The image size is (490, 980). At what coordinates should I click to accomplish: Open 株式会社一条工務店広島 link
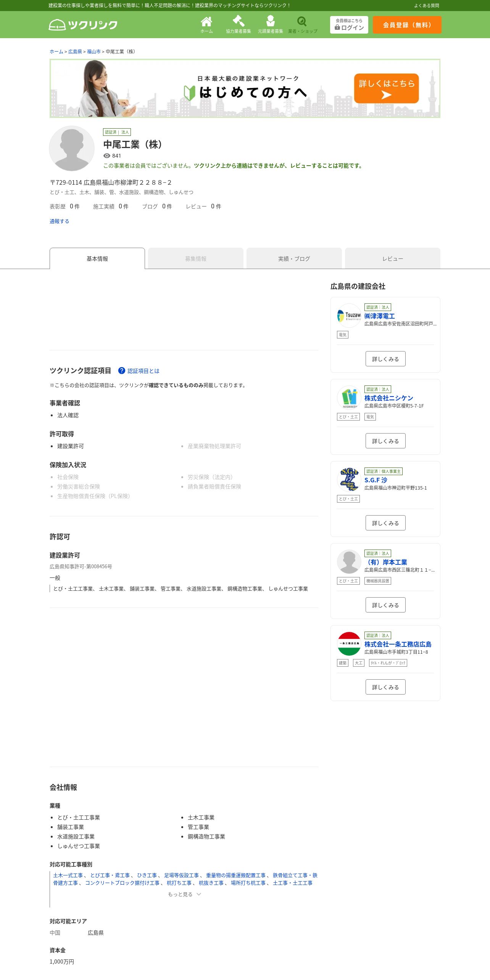(x=398, y=644)
